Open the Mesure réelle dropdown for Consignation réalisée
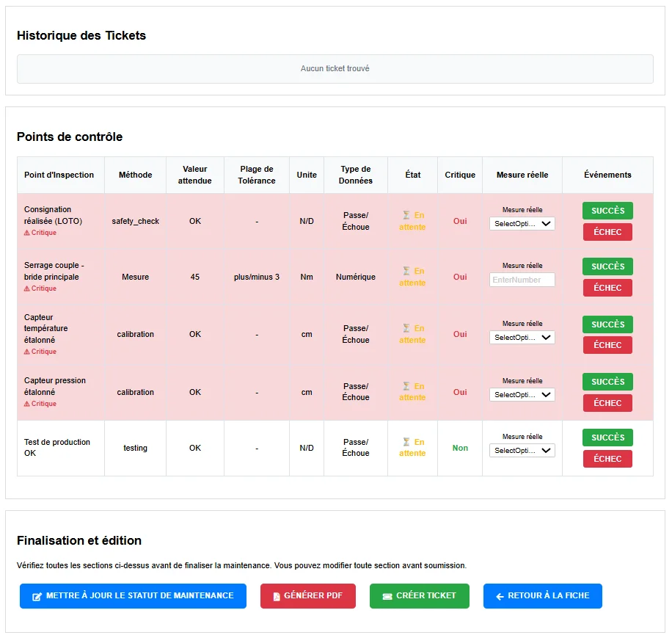672x635 pixels. click(522, 223)
